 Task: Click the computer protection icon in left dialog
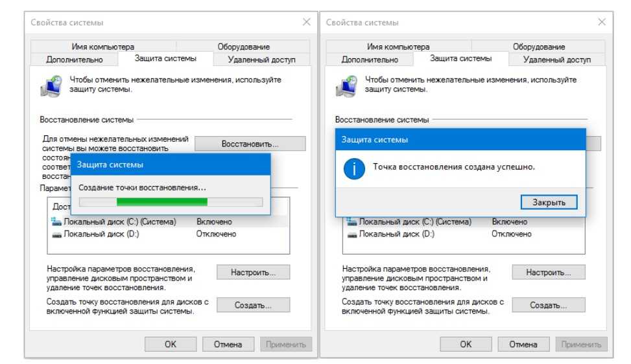51,85
